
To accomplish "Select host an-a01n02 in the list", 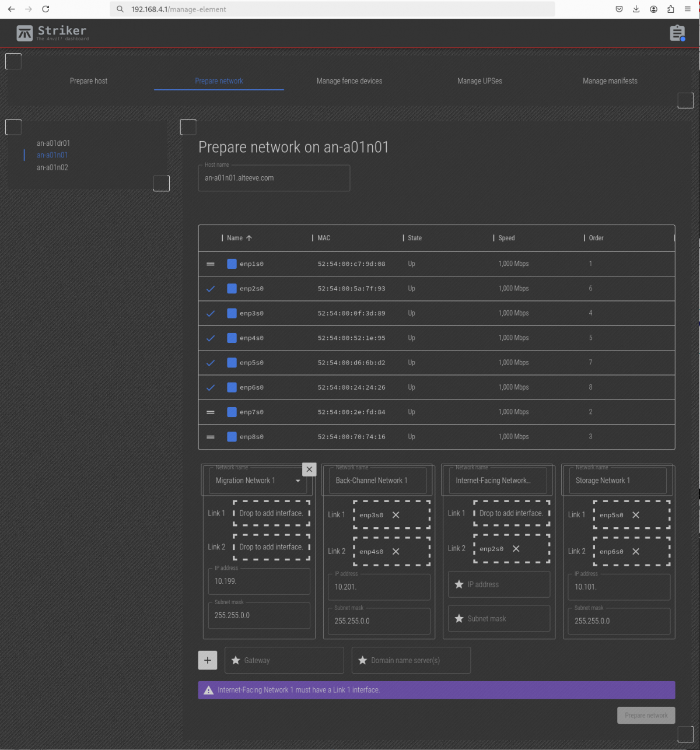I will pyautogui.click(x=52, y=167).
